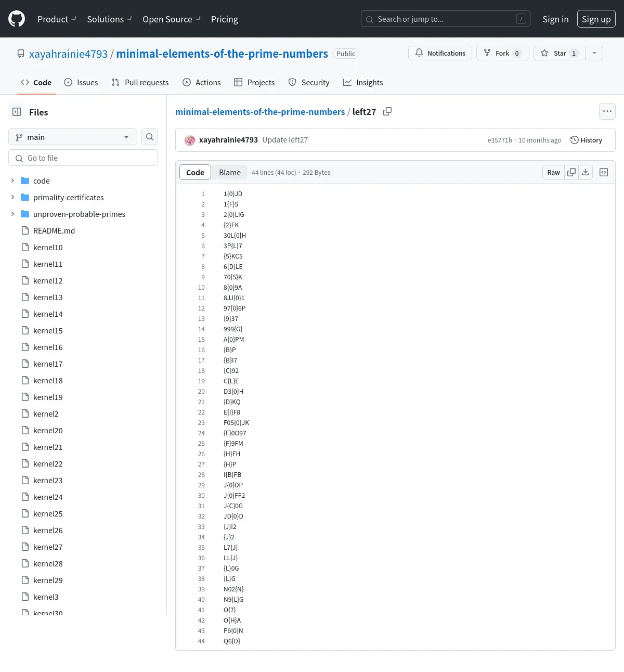Copy the file path icon next to left27
Image resolution: width=624 pixels, height=672 pixels.
[x=387, y=111]
